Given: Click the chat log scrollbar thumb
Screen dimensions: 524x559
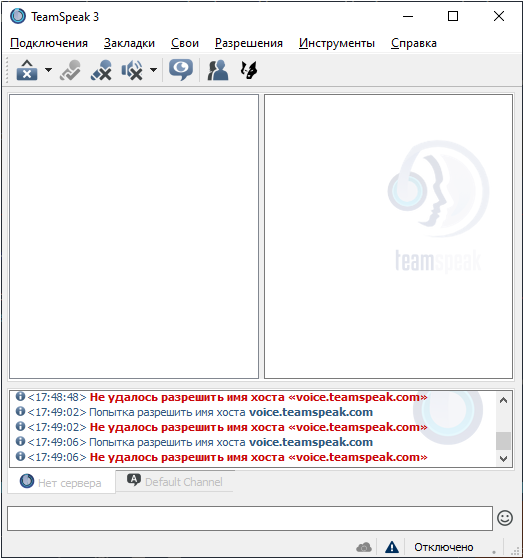Looking at the screenshot, I should pyautogui.click(x=503, y=441).
